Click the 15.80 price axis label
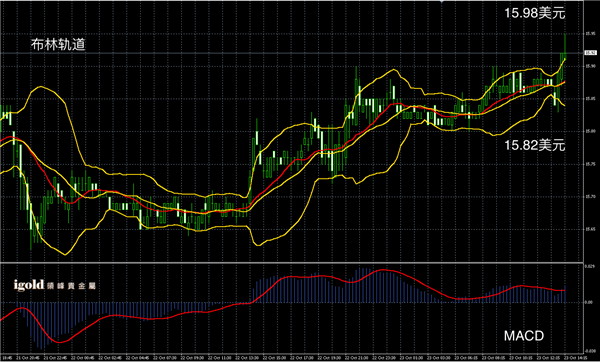 (x=589, y=131)
